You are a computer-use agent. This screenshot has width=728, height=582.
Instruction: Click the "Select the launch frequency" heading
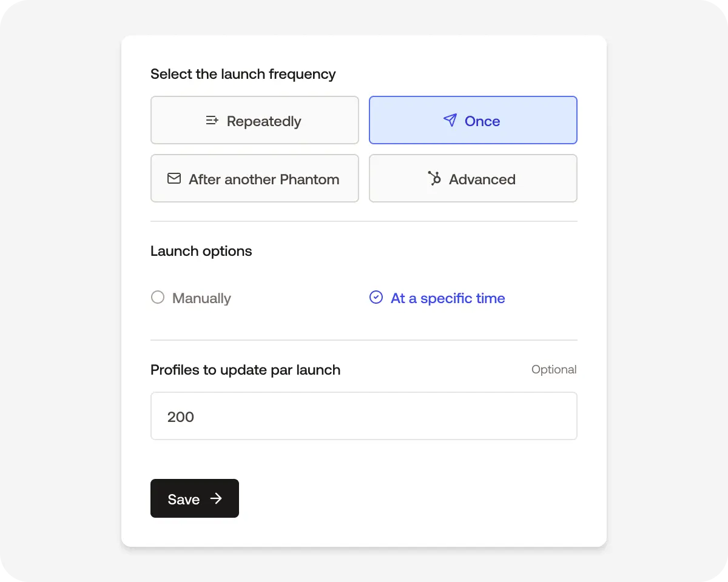tap(243, 74)
